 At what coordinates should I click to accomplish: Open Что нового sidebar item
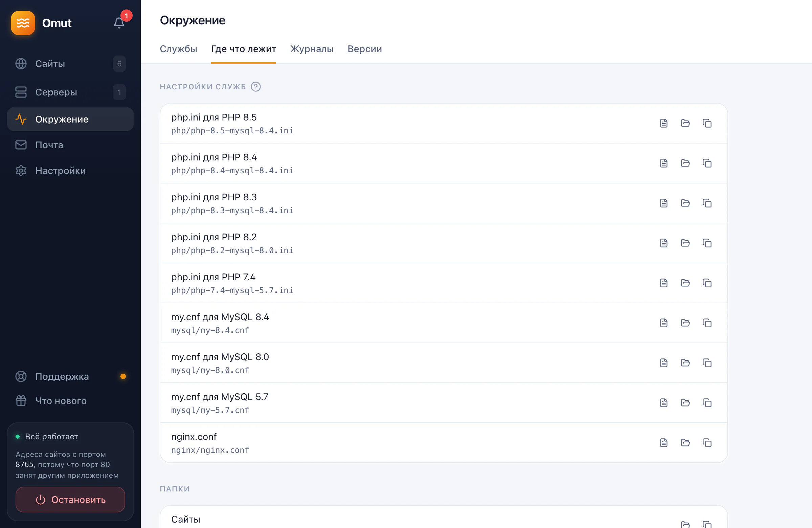[x=70, y=401]
